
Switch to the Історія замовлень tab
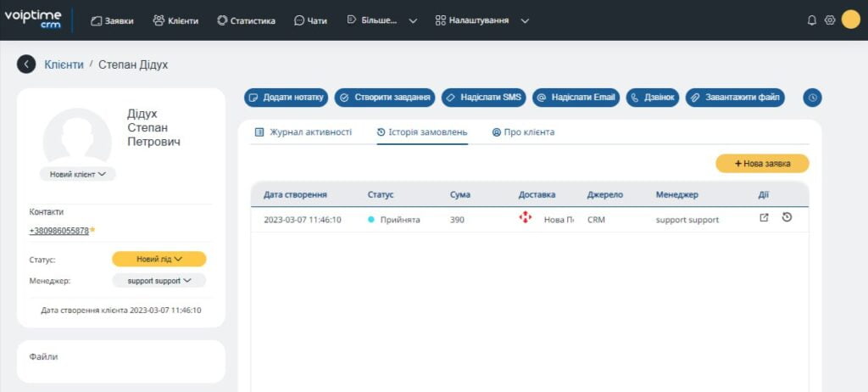(x=422, y=132)
